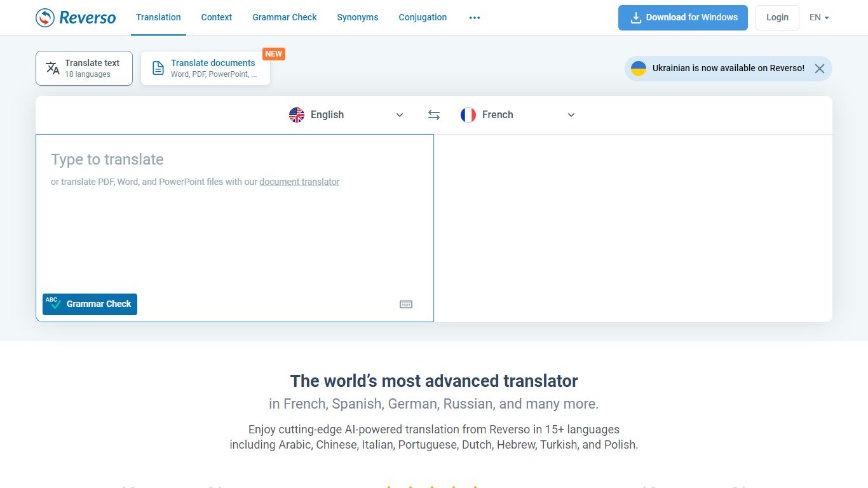Image resolution: width=868 pixels, height=488 pixels.
Task: Click Download for Windows button
Action: click(x=683, y=18)
